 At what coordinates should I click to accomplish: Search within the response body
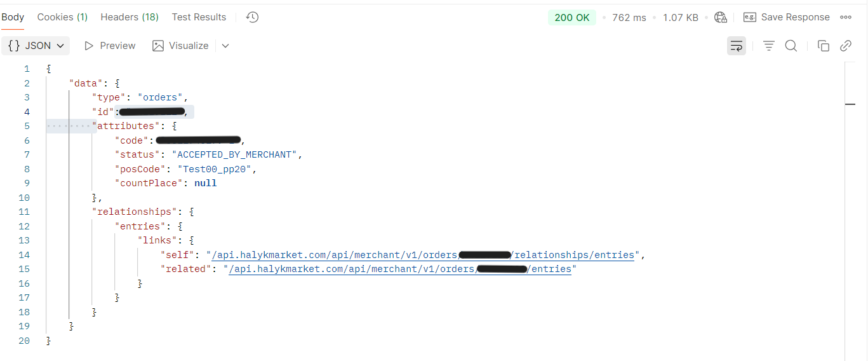click(791, 46)
